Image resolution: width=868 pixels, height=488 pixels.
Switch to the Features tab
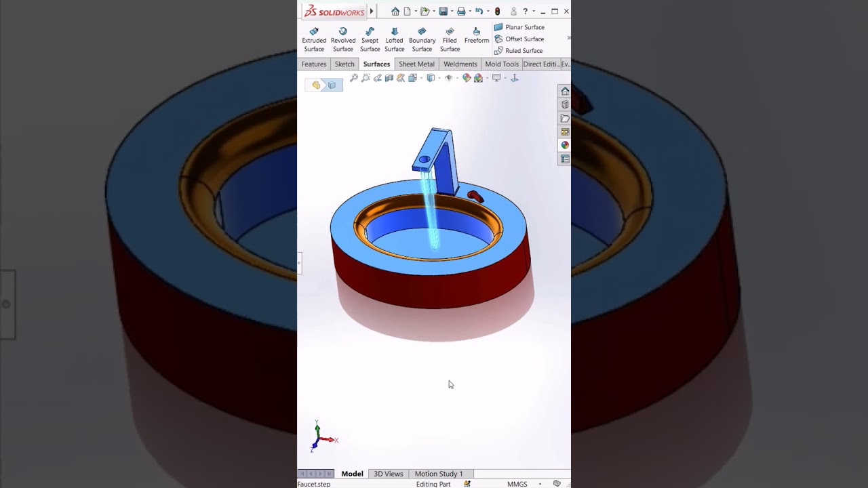pos(314,64)
